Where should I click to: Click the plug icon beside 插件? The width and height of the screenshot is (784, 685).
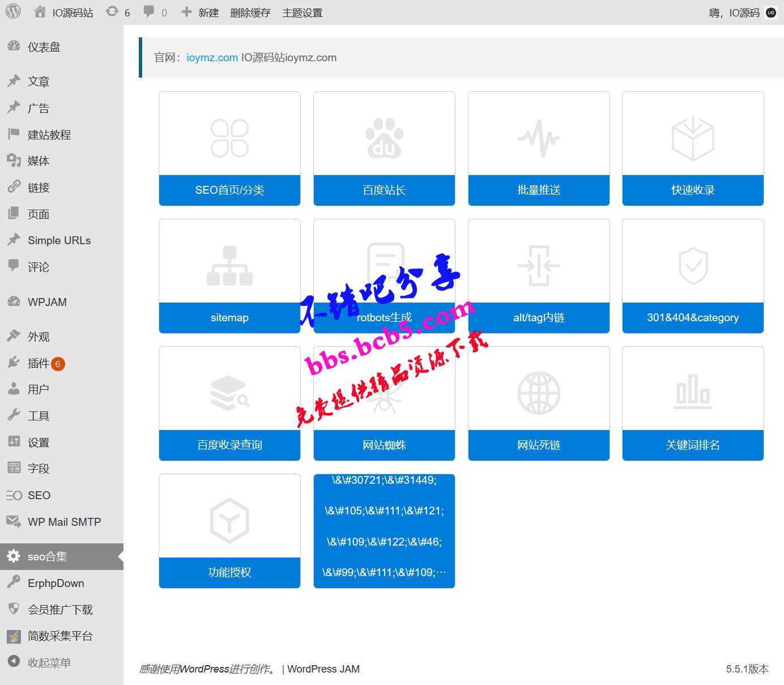click(x=14, y=363)
